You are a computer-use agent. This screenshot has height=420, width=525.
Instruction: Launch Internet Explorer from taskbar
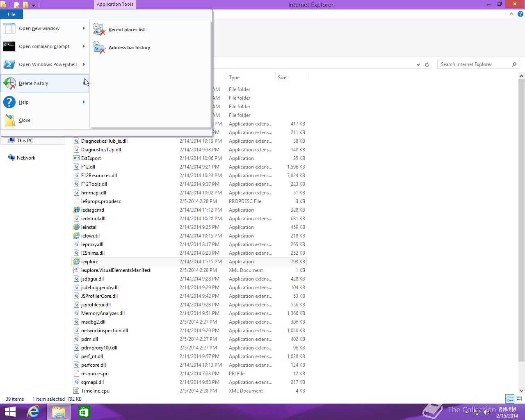(x=33, y=412)
